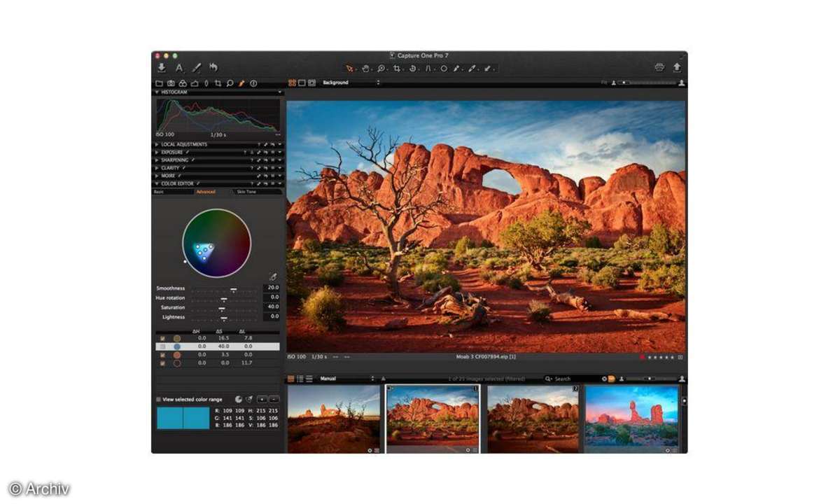840x504 pixels.
Task: Switch viewer to multi-view grid mode
Action: 292,83
